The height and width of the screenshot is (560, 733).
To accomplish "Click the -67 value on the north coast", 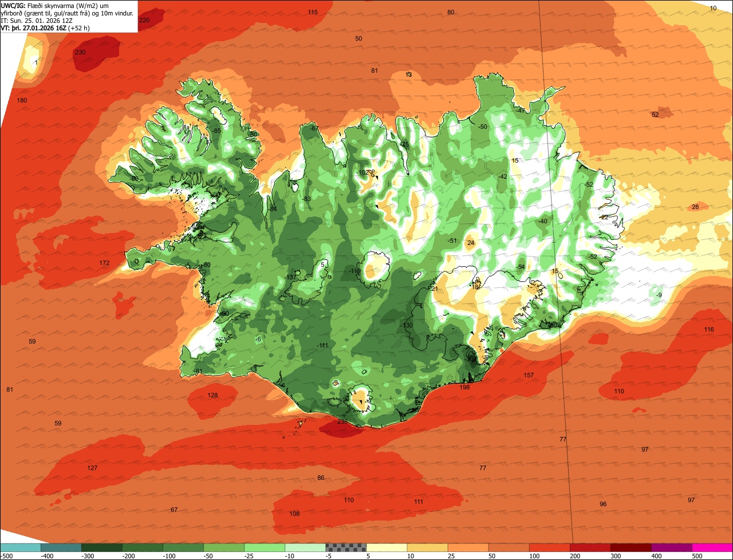I will coord(314,129).
